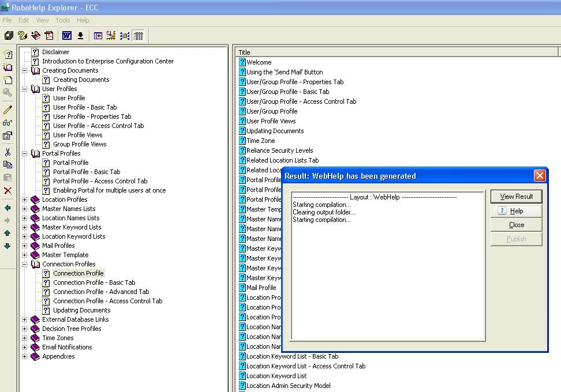The height and width of the screenshot is (392, 561).
Task: Select 'Introduction to Enterprise Configuration Center' topic
Action: 108,62
